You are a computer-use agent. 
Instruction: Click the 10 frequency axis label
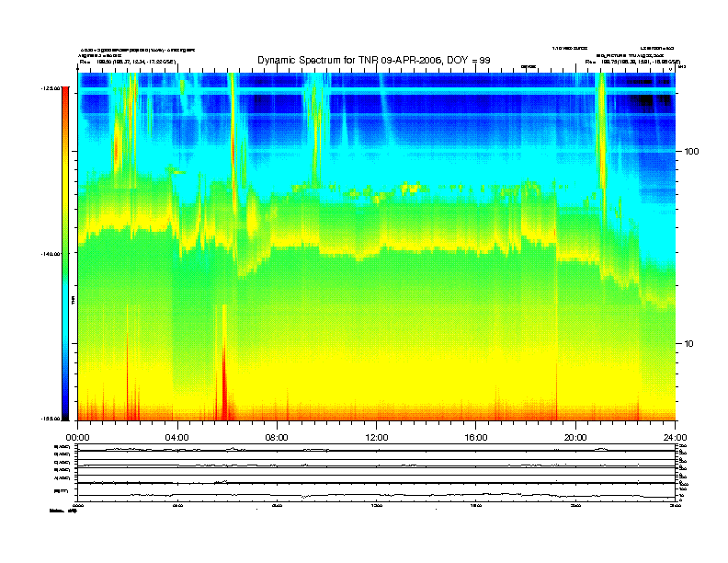pos(689,344)
